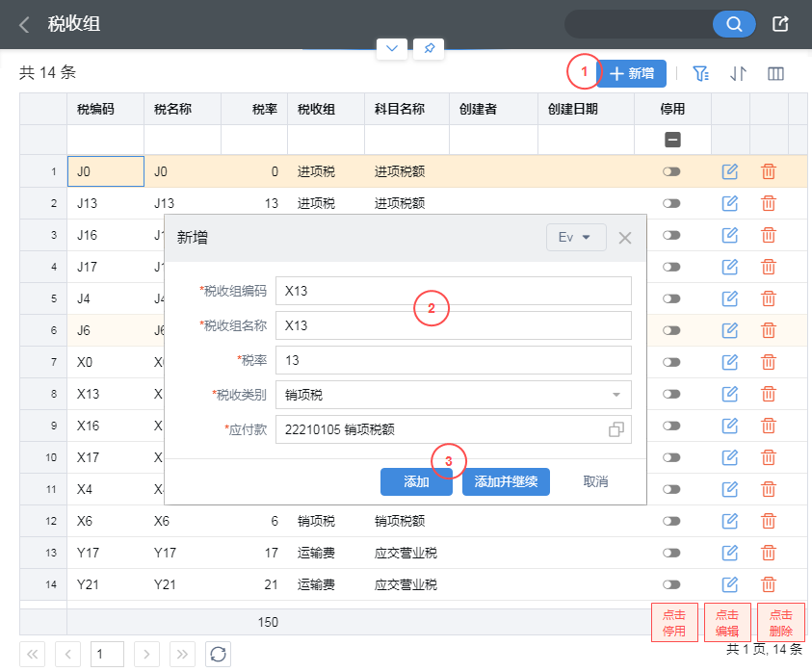Viewport: 812px width, 672px height.
Task: Click the back arrow beside 税收组 title
Action: coord(25,24)
